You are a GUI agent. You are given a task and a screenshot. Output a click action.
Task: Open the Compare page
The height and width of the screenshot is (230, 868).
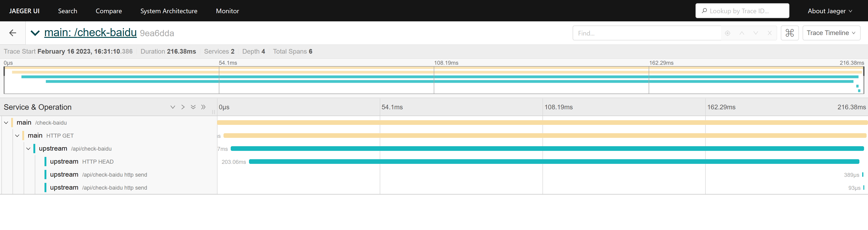point(109,11)
